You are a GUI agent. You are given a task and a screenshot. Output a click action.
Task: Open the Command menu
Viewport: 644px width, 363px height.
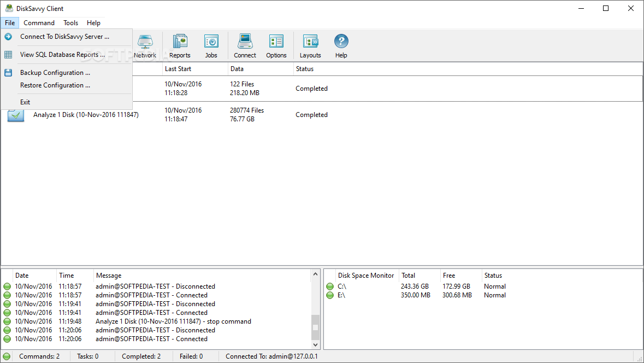click(39, 23)
